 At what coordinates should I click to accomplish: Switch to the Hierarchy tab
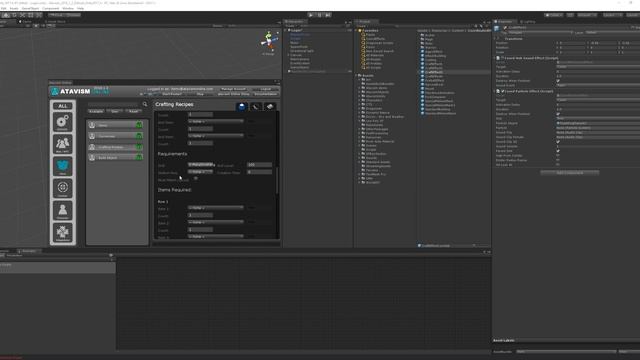click(x=295, y=22)
